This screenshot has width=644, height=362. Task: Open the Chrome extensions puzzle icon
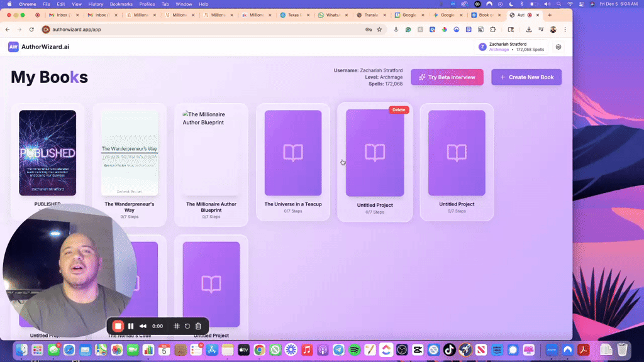click(493, 30)
